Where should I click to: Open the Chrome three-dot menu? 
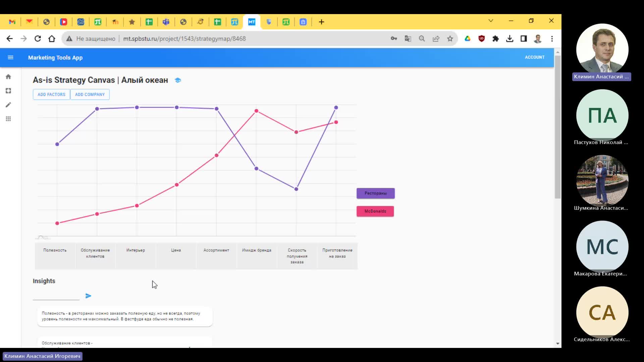coord(552,39)
